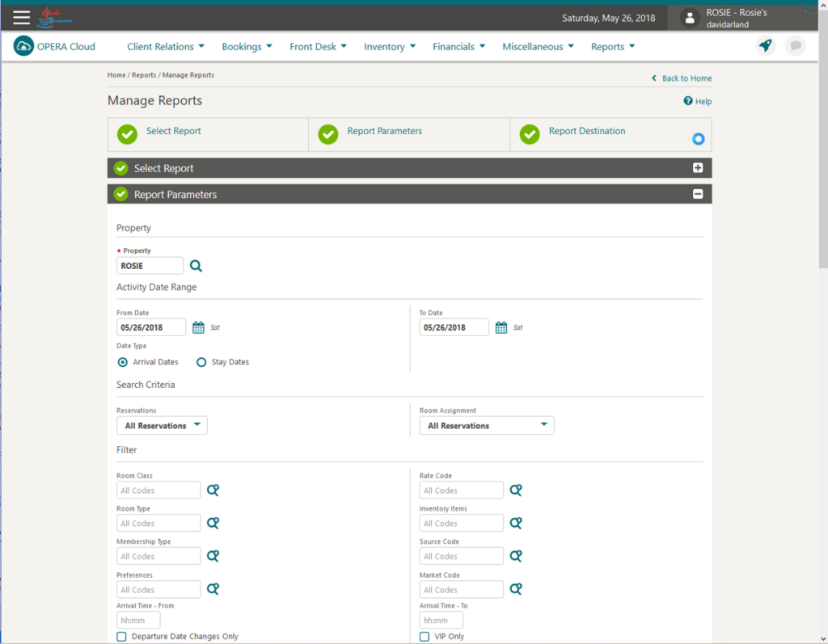This screenshot has width=828, height=644.
Task: Collapse the Report Parameters section
Action: point(698,194)
